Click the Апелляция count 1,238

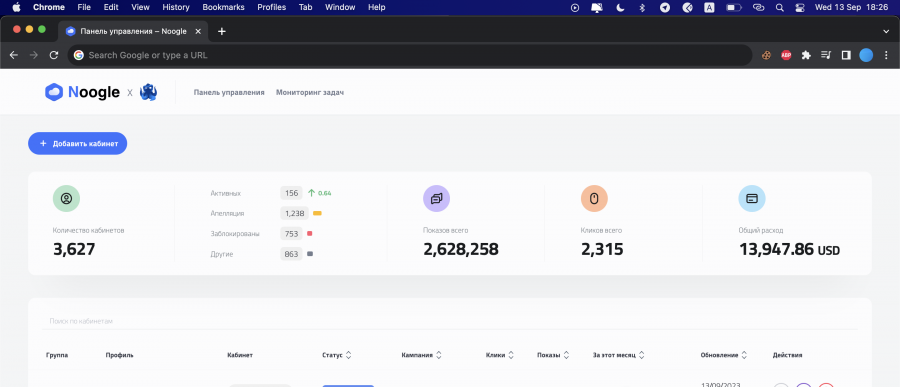pyautogui.click(x=295, y=213)
